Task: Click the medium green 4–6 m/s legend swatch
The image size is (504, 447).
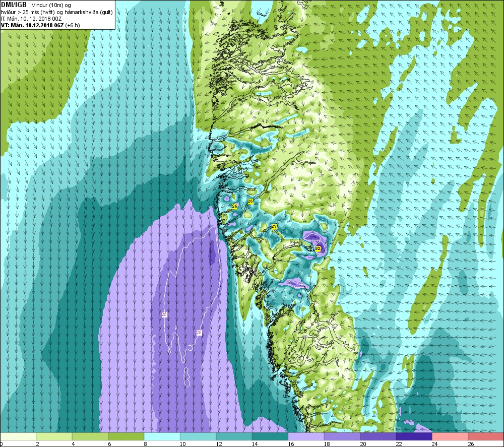Action: pyautogui.click(x=90, y=436)
